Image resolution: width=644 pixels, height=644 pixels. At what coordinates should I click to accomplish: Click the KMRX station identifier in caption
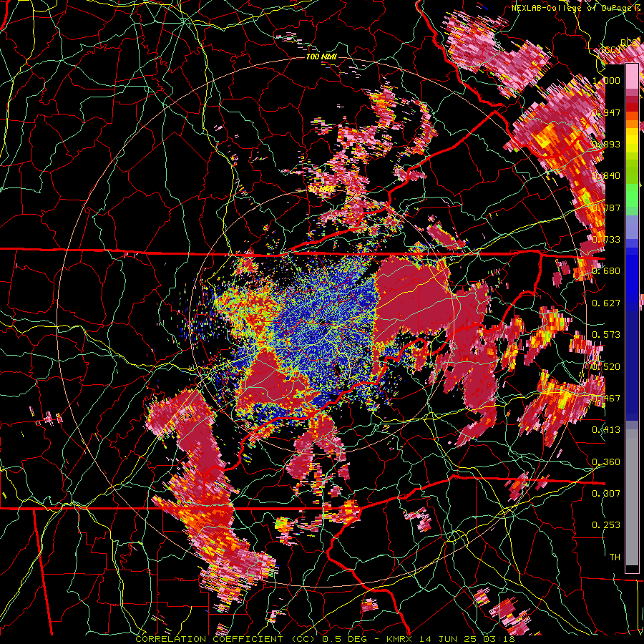pos(399,639)
